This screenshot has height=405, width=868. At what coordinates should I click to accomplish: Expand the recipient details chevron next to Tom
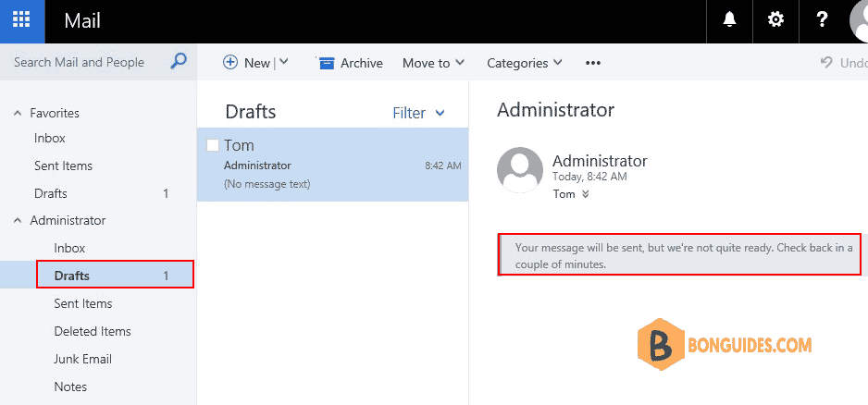[586, 194]
